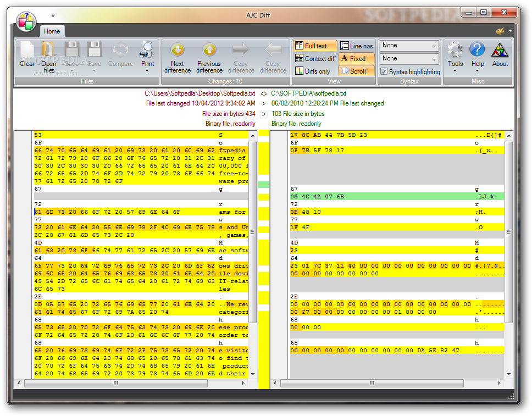The height and width of the screenshot is (416, 532).
Task: Click the Clear files icon
Action: pyautogui.click(x=27, y=50)
